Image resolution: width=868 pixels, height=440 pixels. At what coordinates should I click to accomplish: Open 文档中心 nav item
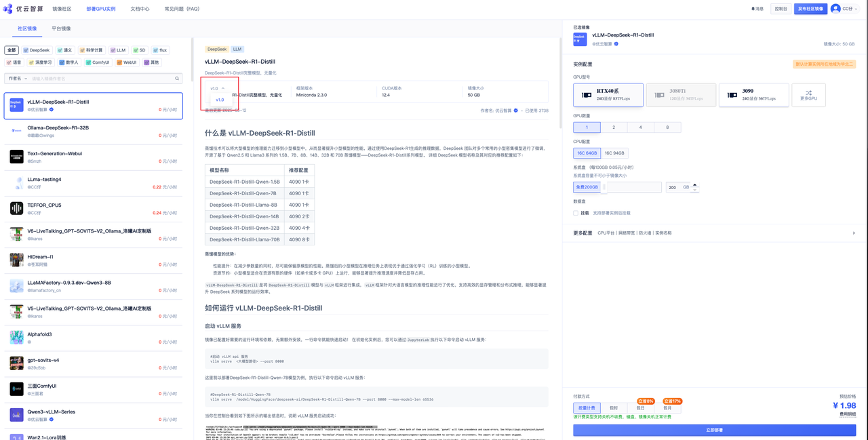click(x=140, y=9)
